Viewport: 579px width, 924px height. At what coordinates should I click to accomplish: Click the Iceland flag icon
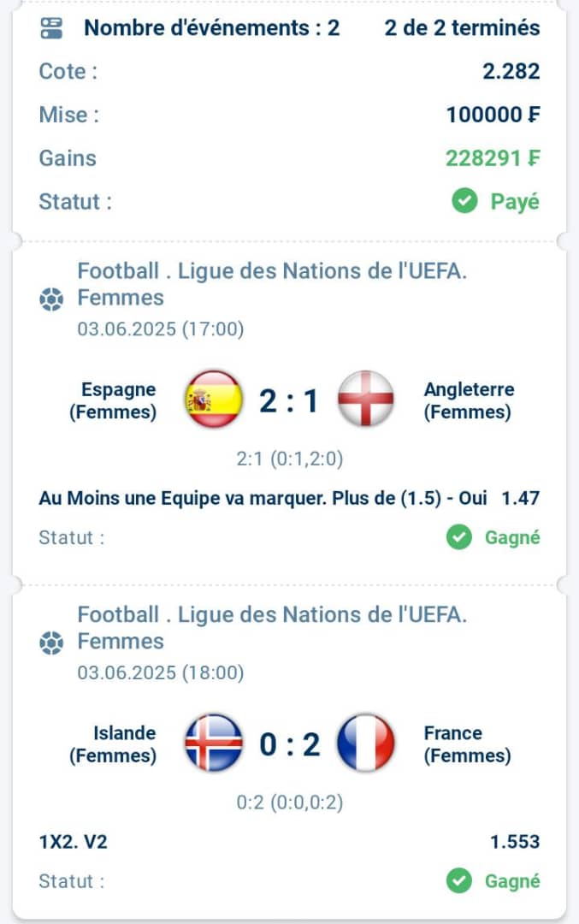coord(214,743)
